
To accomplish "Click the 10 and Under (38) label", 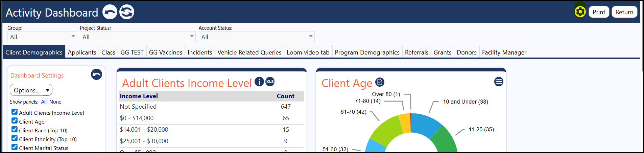I will [x=466, y=102].
